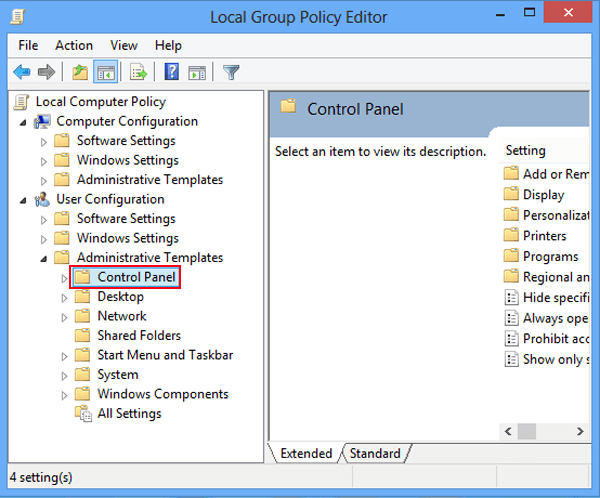Expand the Start Menu and Taskbar node
The height and width of the screenshot is (498, 600).
64,356
